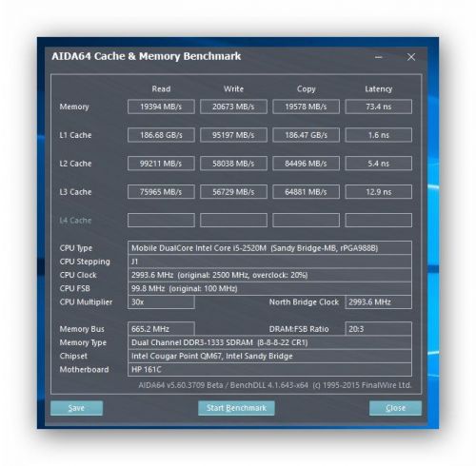This screenshot has width=476, height=466.
Task: Click CPU Multiplier value 30x
Action: click(161, 301)
